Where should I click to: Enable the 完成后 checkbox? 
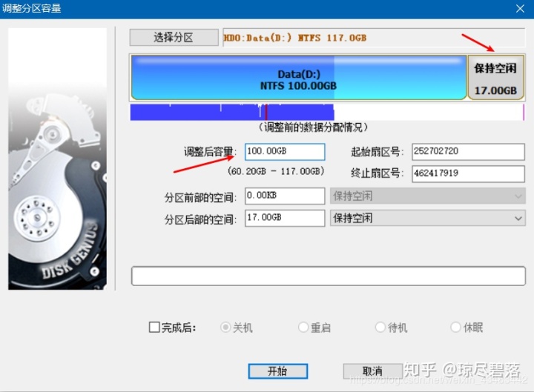coord(154,328)
